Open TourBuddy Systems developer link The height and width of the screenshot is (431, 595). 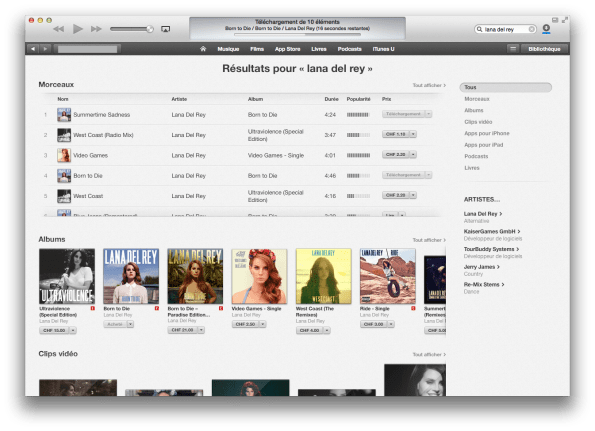tap(491, 249)
